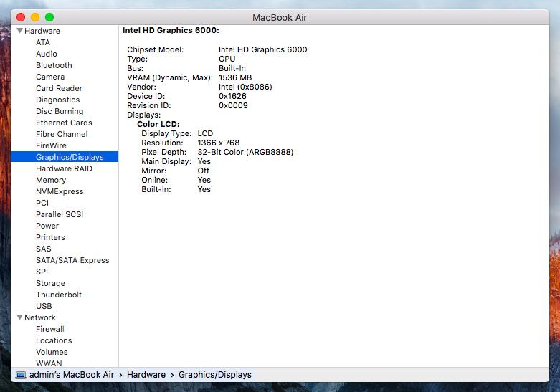560x392 pixels.
Task: Select Thunderbolt in the sidebar
Action: (x=59, y=295)
